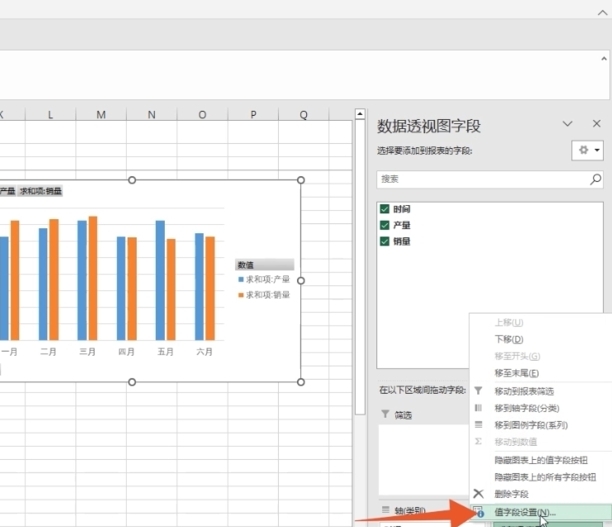
Task: Open 值字段设置 from the context menu
Action: (525, 512)
